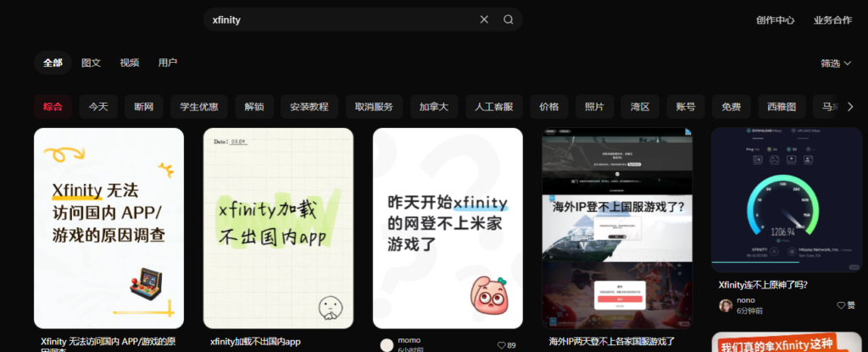
Task: Like the post by nono
Action: tap(846, 305)
